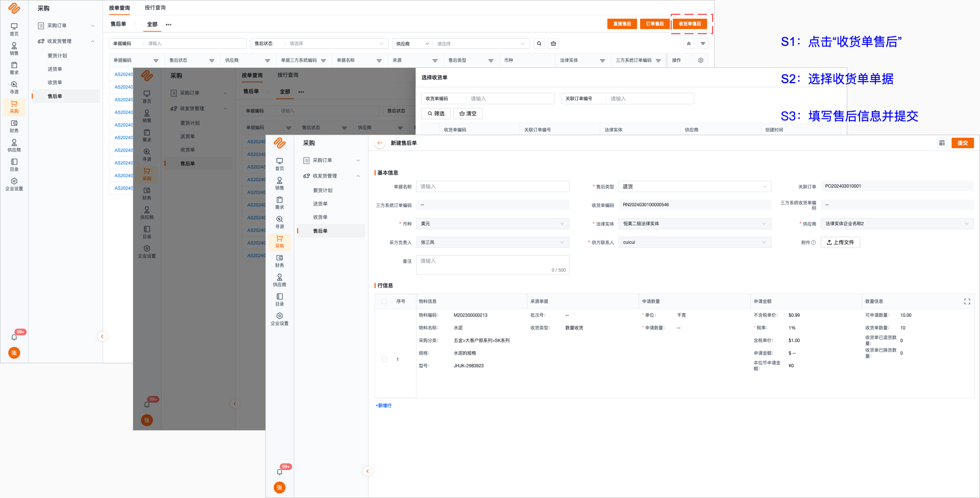Collapse 收发货管理 in back window menu
This screenshot has height=498, width=980.
pos(66,41)
